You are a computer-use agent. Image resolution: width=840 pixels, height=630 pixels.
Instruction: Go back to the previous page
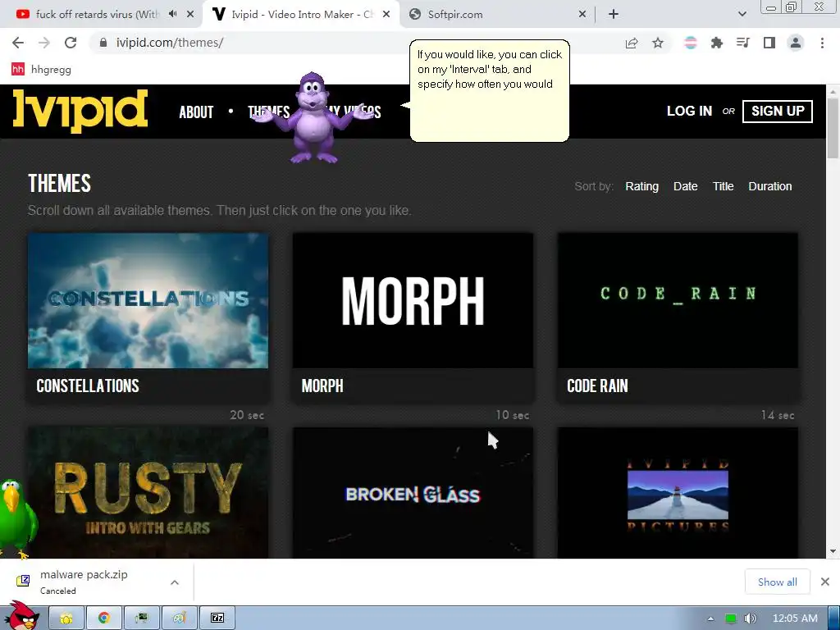(x=18, y=43)
